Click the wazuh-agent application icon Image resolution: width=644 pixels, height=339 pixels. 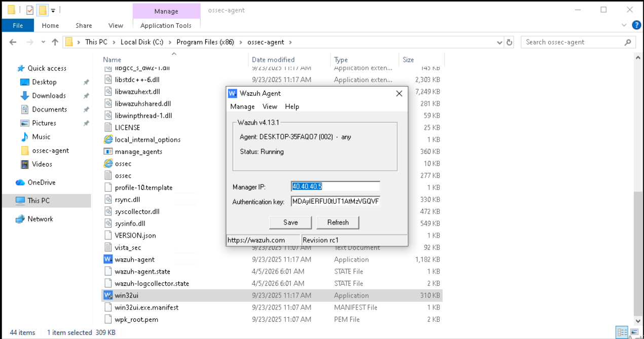[x=108, y=259]
